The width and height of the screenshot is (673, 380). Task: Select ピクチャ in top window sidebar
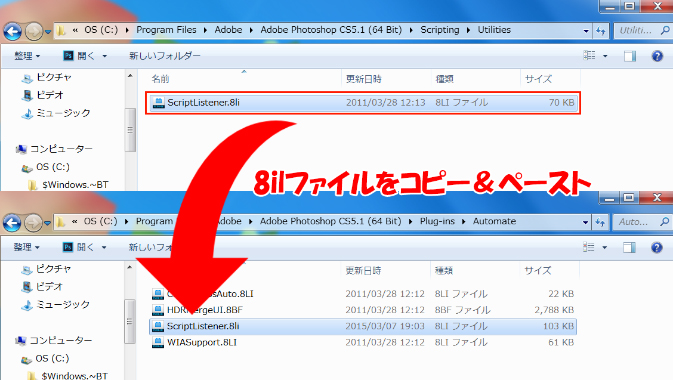point(46,77)
